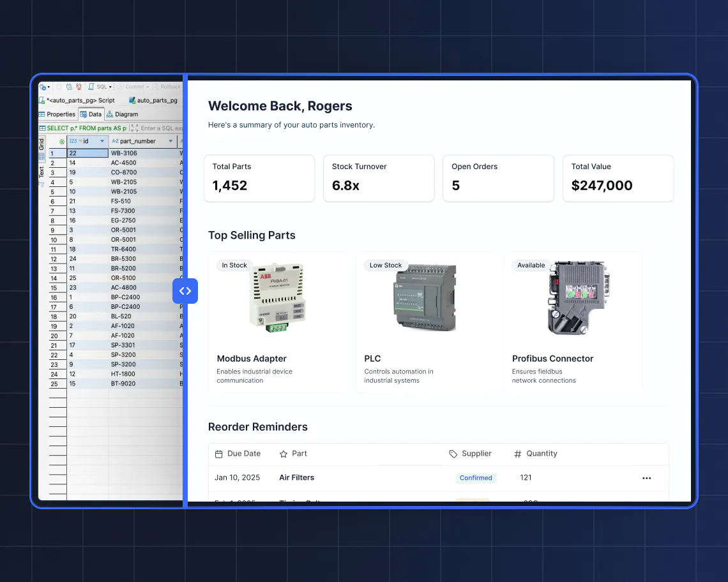Click the In Stock badge
Screen dimensions: 728x582
234,265
